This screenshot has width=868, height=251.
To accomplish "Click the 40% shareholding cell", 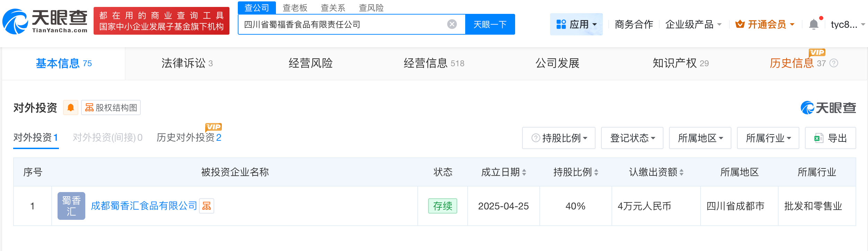I will click(575, 206).
